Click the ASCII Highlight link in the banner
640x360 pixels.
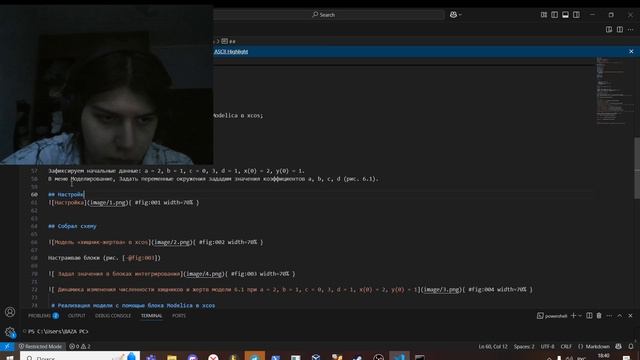pos(231,51)
